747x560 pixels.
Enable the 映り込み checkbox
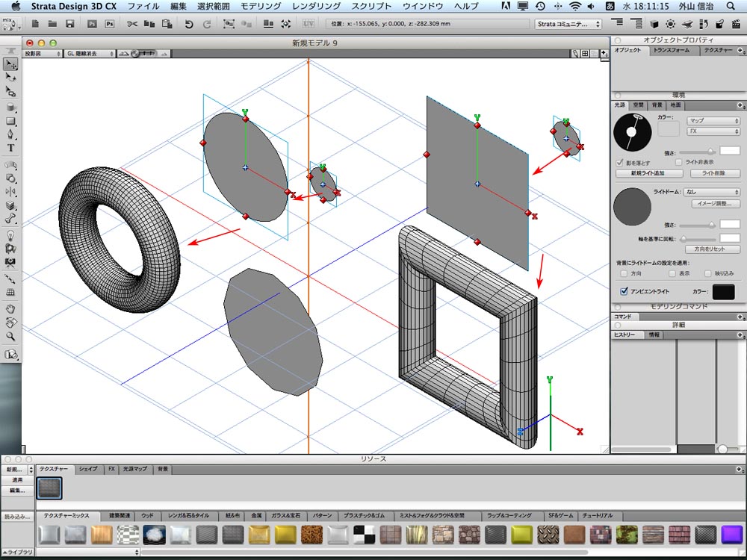[707, 273]
